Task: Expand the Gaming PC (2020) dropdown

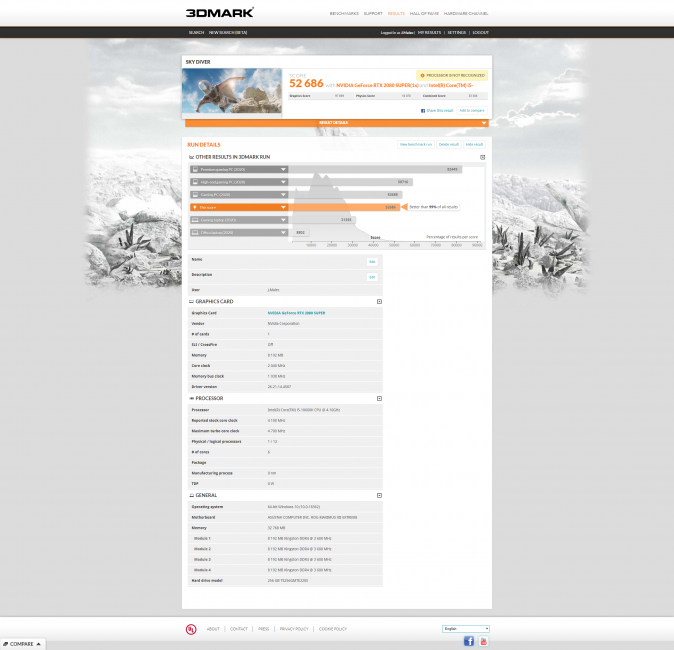Action: [x=283, y=195]
